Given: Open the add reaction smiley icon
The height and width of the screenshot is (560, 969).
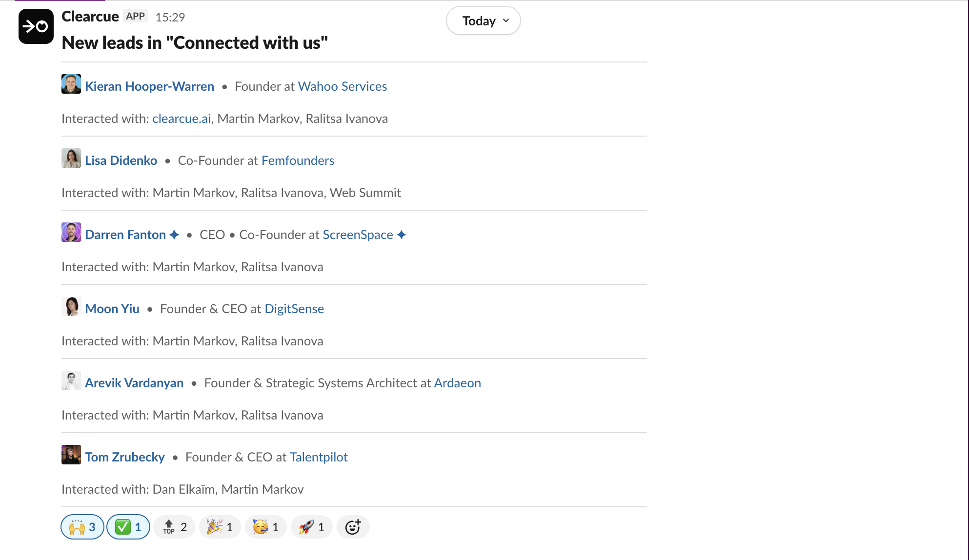Looking at the screenshot, I should (353, 527).
